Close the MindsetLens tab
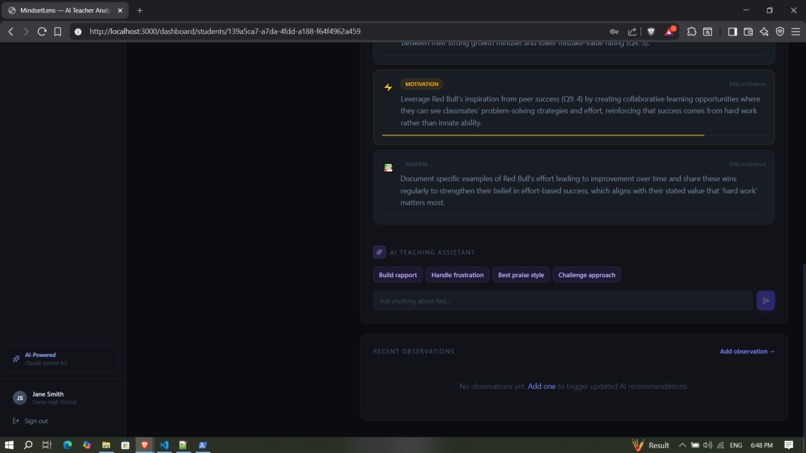 click(120, 10)
